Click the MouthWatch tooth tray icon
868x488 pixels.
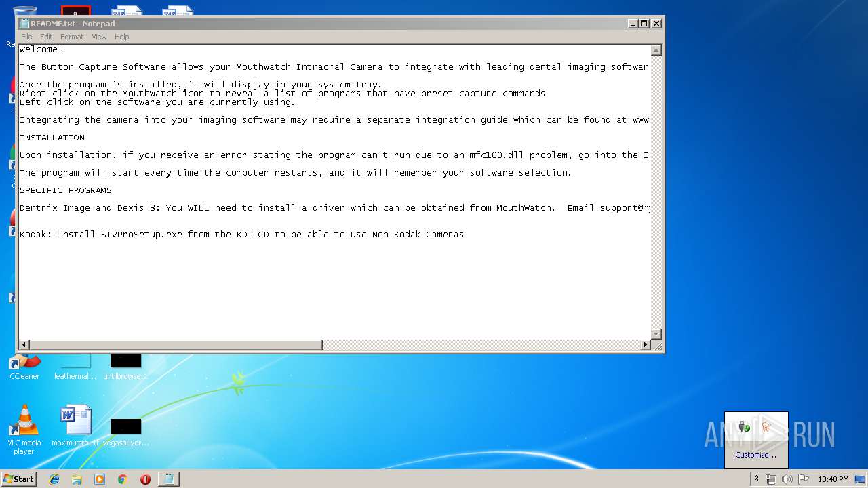coord(767,426)
